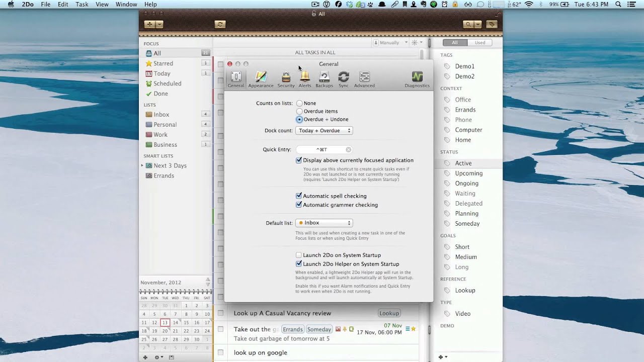Toggle Display above currently focused application
The image size is (644, 362).
coord(299,160)
